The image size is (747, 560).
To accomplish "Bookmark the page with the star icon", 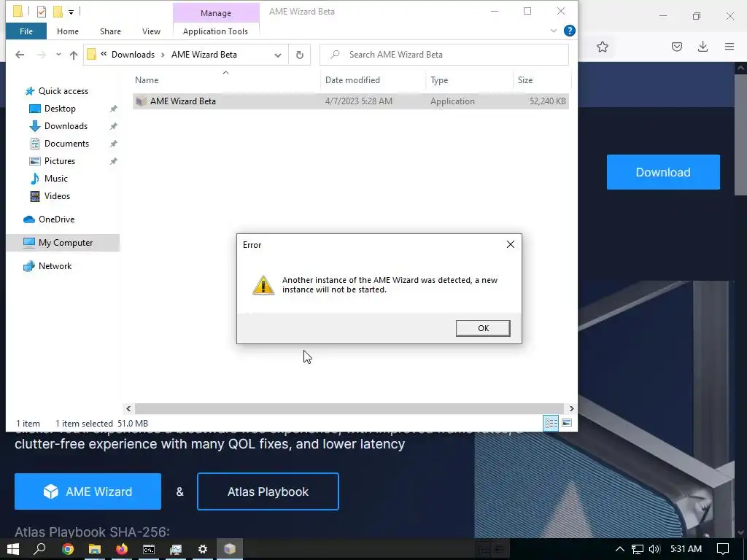I will click(x=602, y=47).
